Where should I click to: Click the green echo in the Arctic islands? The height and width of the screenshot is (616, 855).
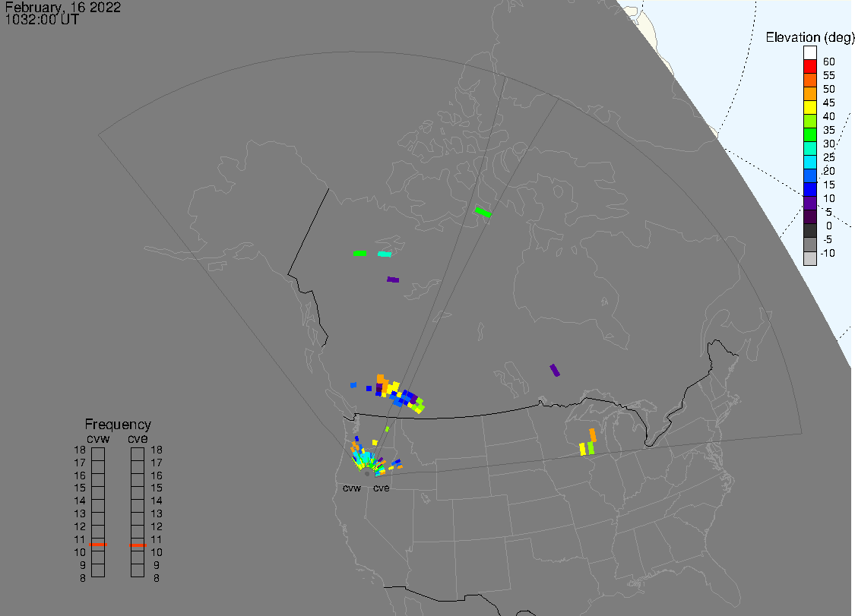coord(483,212)
